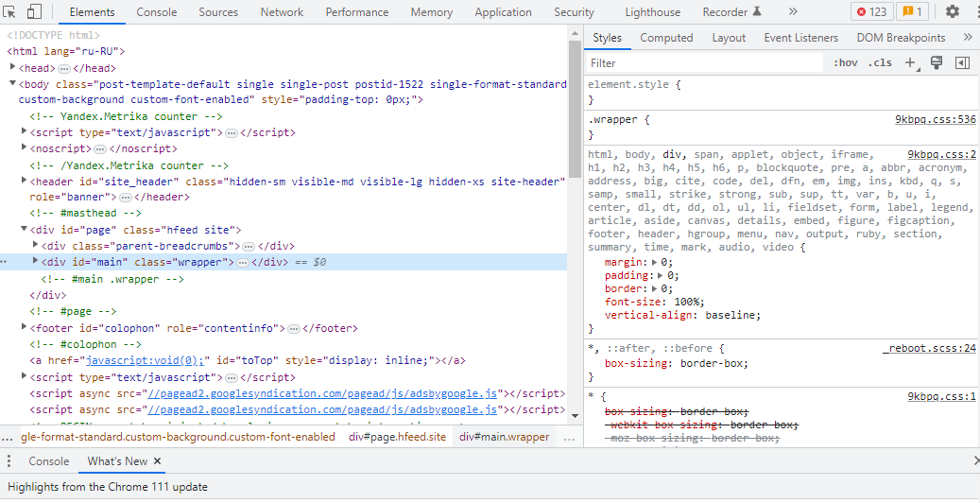Image resolution: width=980 pixels, height=503 pixels.
Task: Open the 9kbpq.css:536 source link
Action: (935, 120)
